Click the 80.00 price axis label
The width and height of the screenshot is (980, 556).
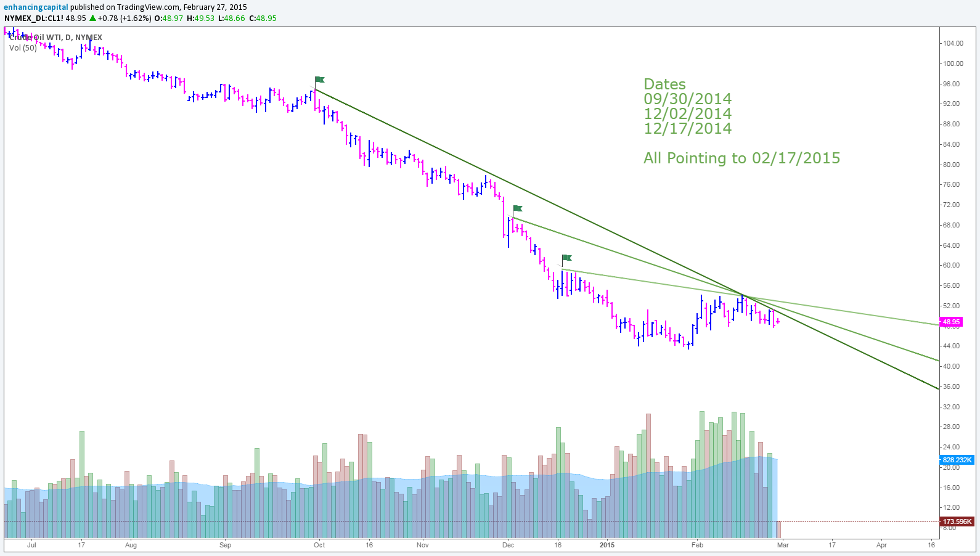(x=951, y=165)
